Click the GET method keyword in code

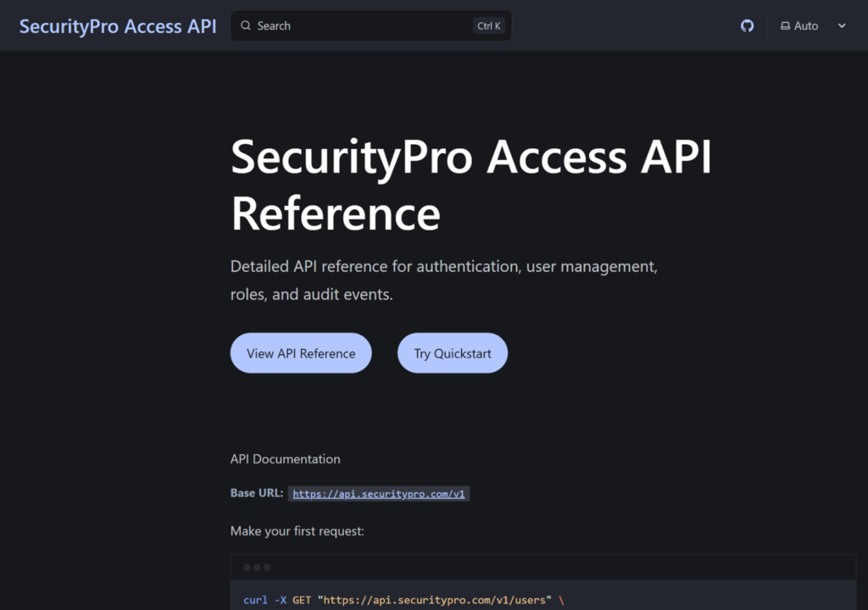[x=302, y=601]
